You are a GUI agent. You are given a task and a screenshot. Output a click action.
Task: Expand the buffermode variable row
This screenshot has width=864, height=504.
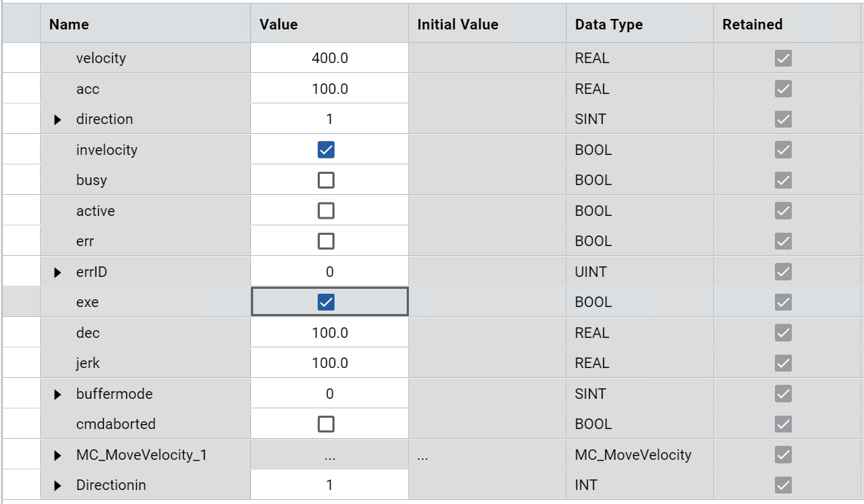(58, 394)
